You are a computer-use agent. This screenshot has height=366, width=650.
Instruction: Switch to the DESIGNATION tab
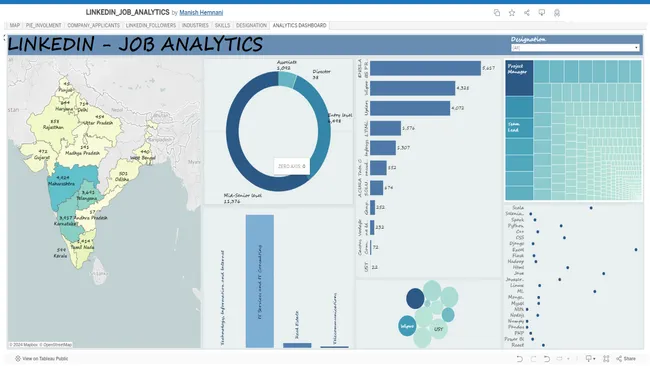pos(251,25)
